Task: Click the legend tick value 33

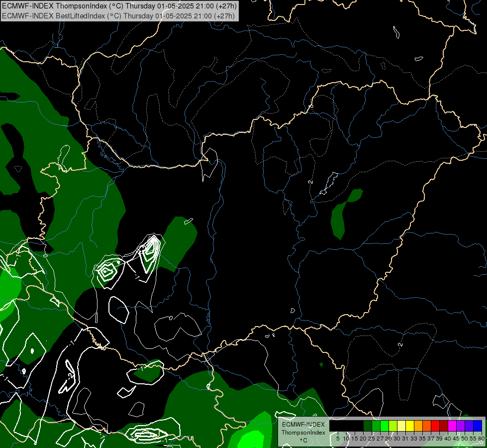Action: click(x=414, y=439)
